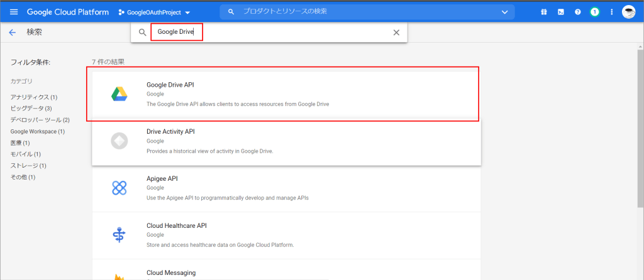
Task: Click the Google Drive API description text
Action: pos(238,104)
